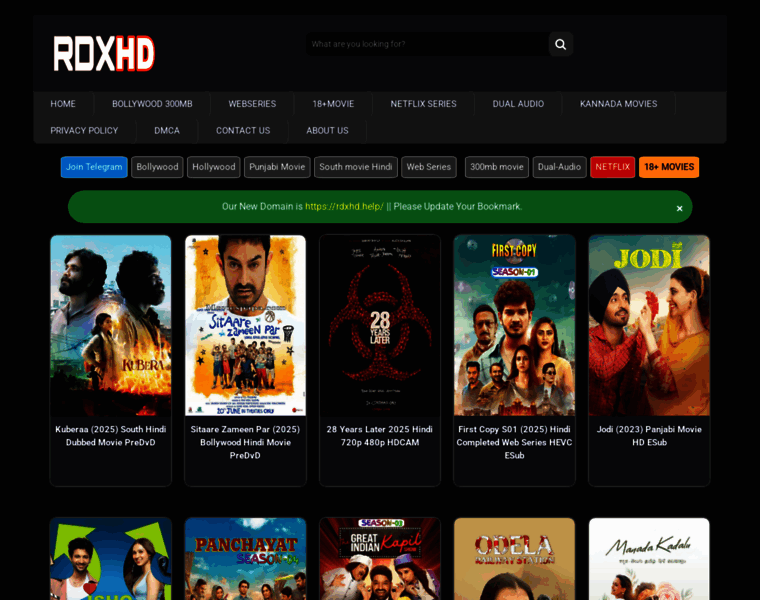Screen dimensions: 760x600
Task: Close the green new domain banner
Action: pos(680,208)
